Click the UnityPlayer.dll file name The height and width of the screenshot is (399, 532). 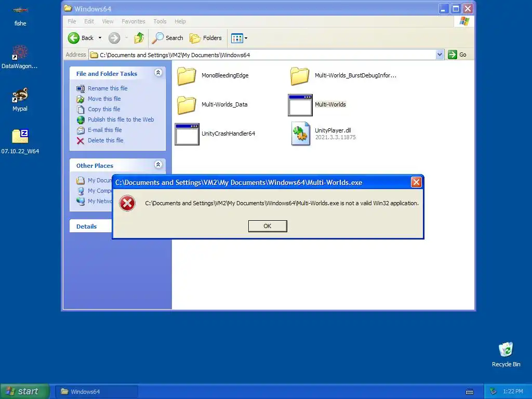click(333, 130)
